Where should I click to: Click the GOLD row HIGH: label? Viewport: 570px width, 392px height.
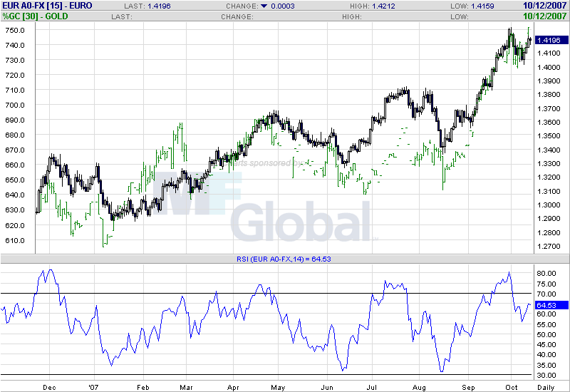(x=351, y=16)
